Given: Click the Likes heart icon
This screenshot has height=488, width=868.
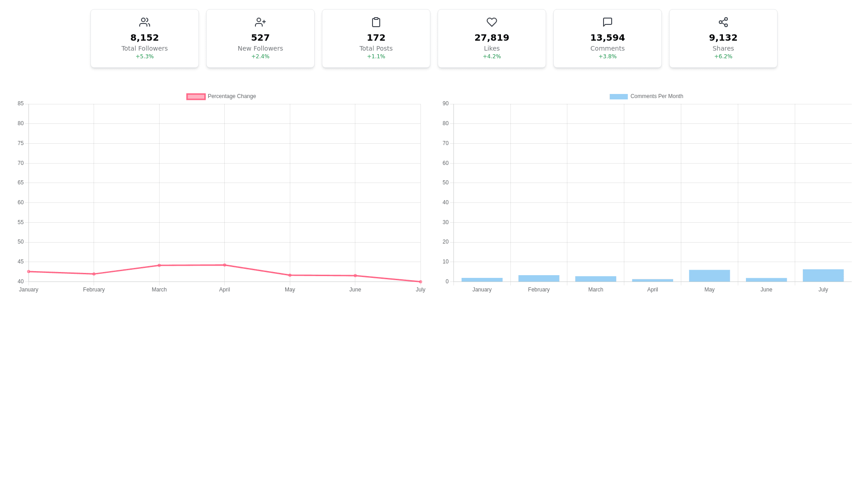Looking at the screenshot, I should pyautogui.click(x=491, y=22).
